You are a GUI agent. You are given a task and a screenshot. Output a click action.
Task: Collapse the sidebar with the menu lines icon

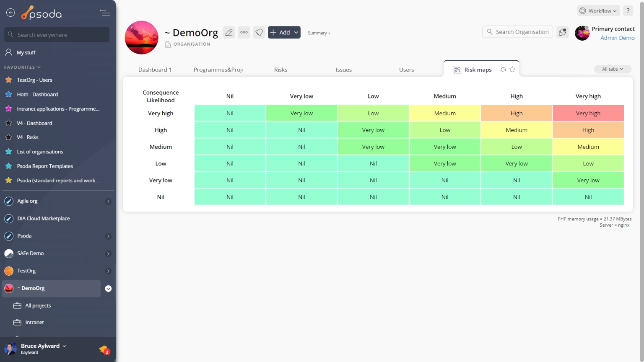(105, 13)
